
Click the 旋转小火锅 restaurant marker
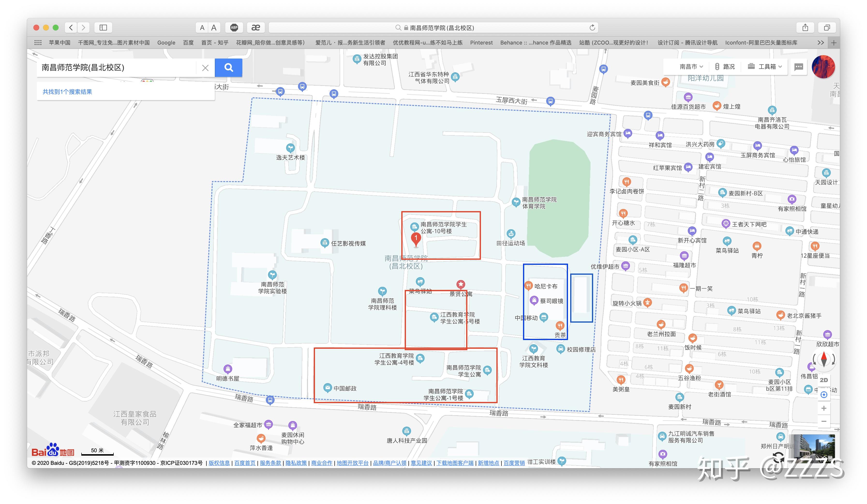648,303
